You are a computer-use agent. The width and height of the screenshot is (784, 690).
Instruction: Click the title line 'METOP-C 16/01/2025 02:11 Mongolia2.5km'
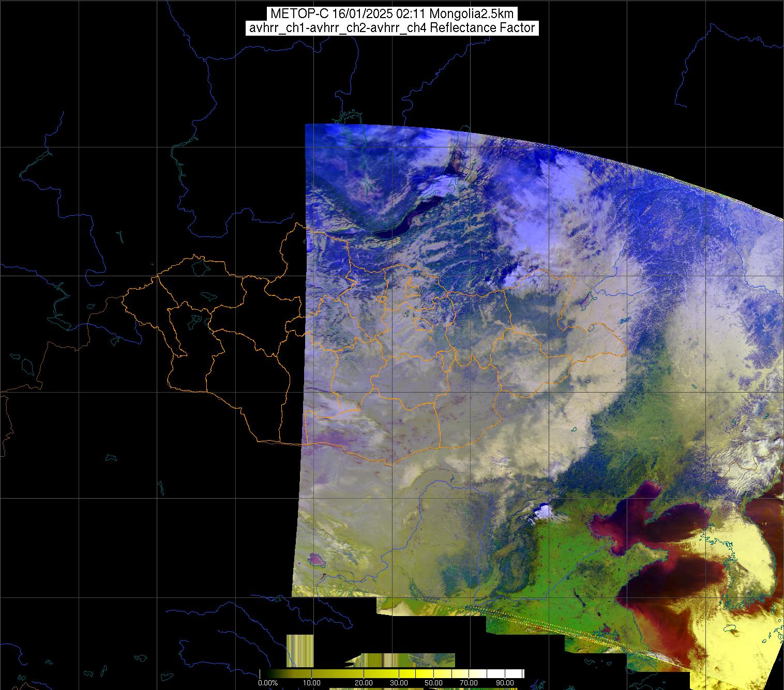[392, 14]
